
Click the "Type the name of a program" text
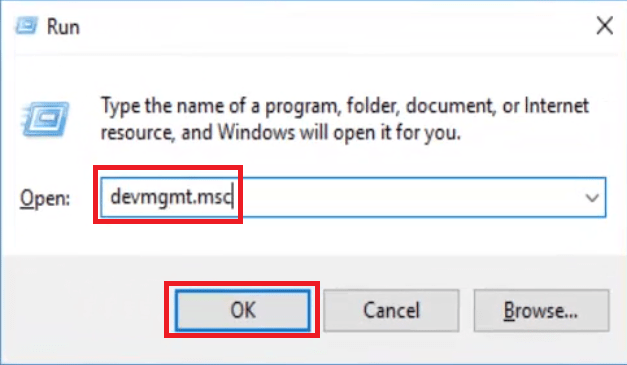click(x=221, y=106)
